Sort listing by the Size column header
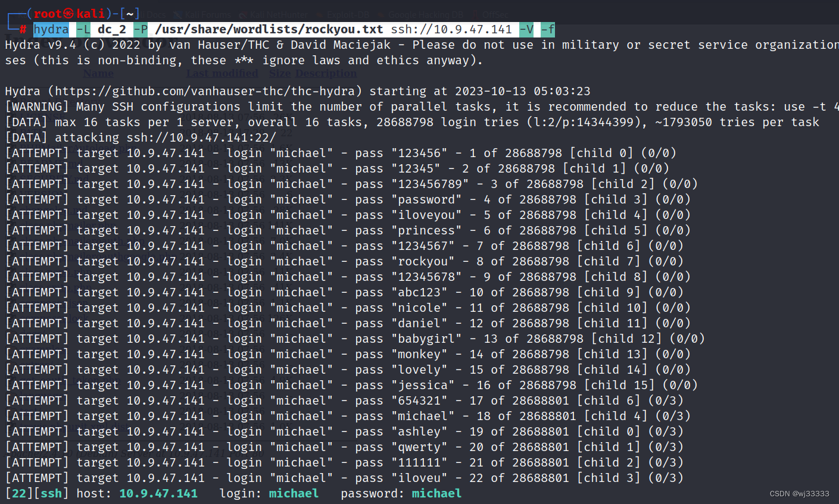 (x=280, y=73)
